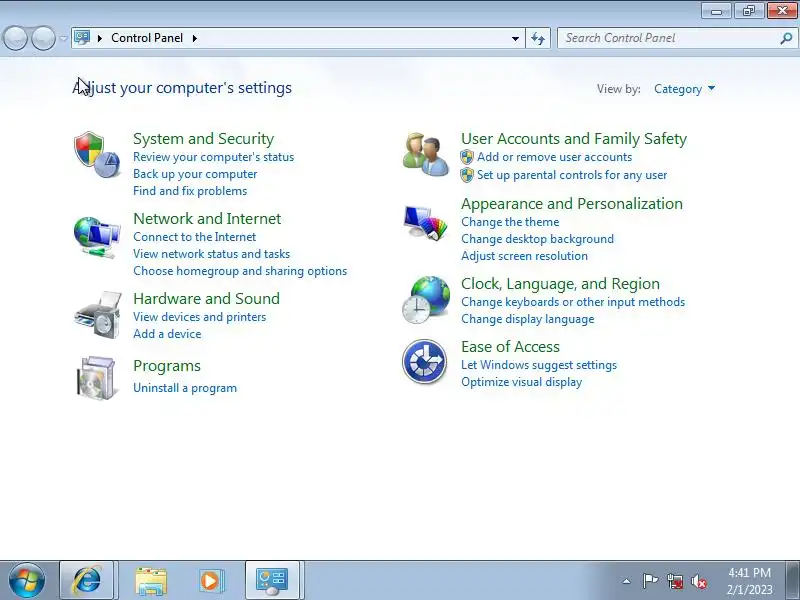Open the Clock, Language, and Region globe icon
800x600 pixels.
click(x=426, y=299)
